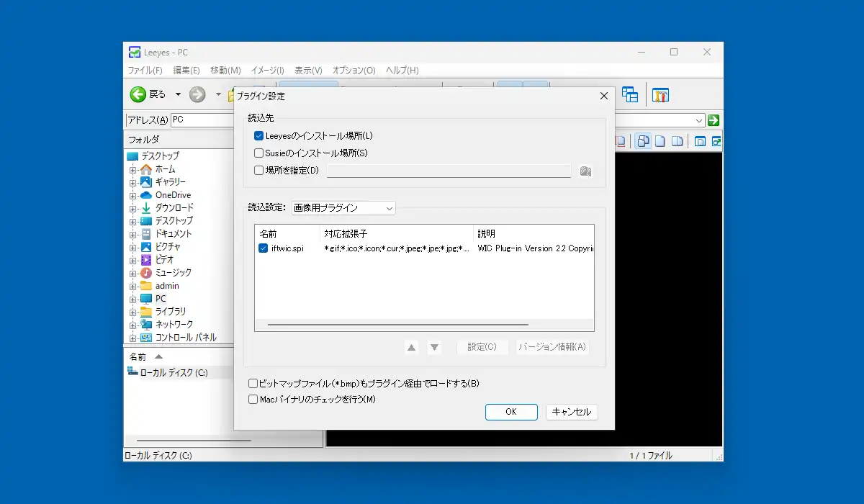The width and height of the screenshot is (864, 504).
Task: Click the ビデオ icon in folder tree
Action: pyautogui.click(x=146, y=260)
